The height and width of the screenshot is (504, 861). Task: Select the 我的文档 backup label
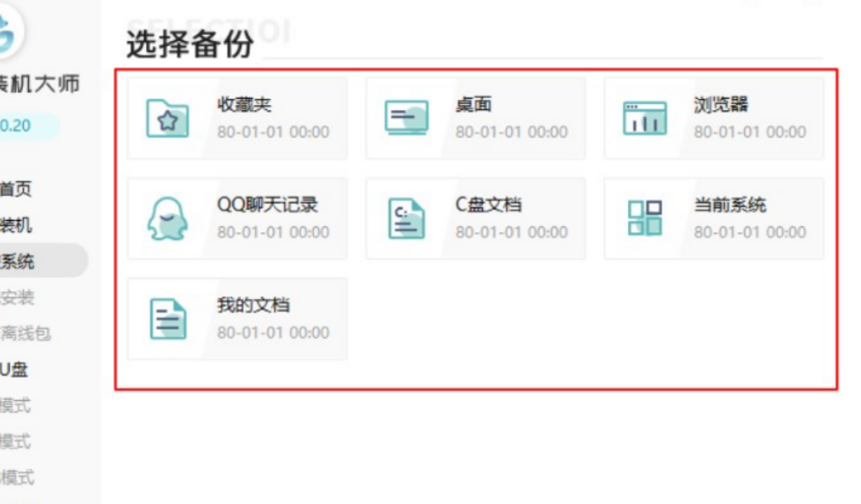(x=253, y=305)
